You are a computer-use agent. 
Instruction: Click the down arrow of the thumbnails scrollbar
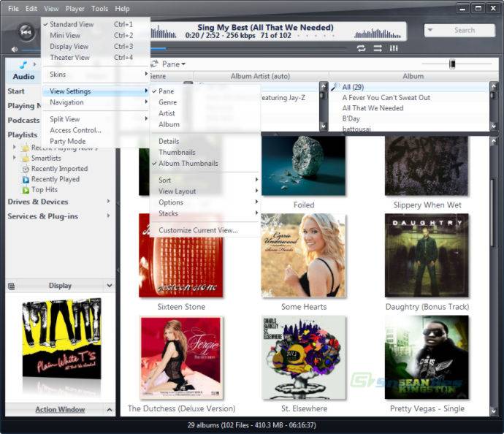(x=494, y=411)
